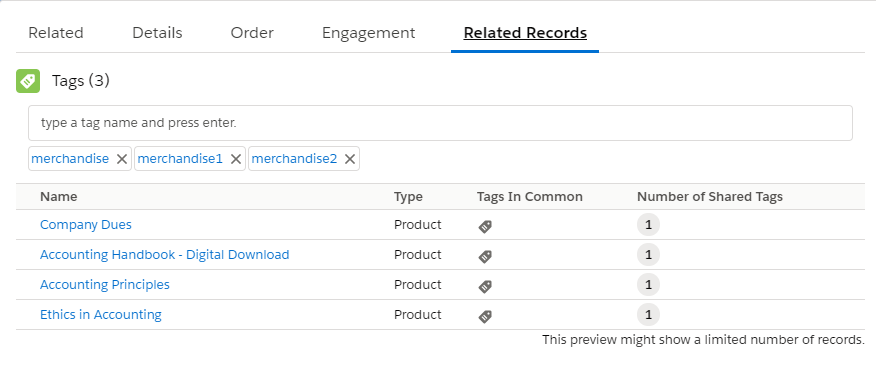Click the tag icon in Accounting Handbook row
The width and height of the screenshot is (876, 368).
click(x=485, y=256)
